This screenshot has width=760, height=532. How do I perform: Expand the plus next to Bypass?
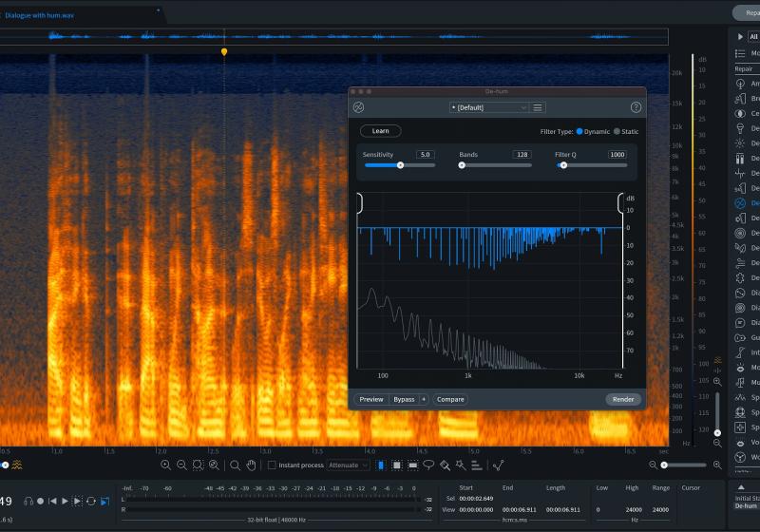click(424, 399)
